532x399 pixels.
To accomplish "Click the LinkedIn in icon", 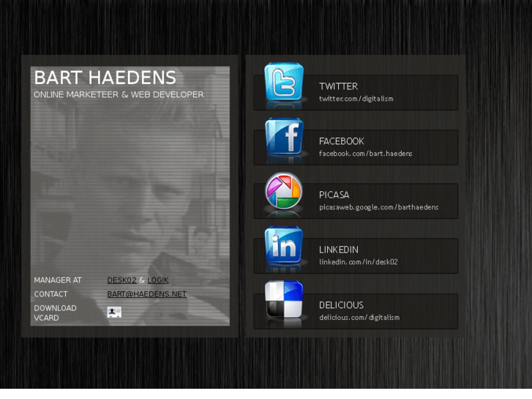I will [284, 245].
